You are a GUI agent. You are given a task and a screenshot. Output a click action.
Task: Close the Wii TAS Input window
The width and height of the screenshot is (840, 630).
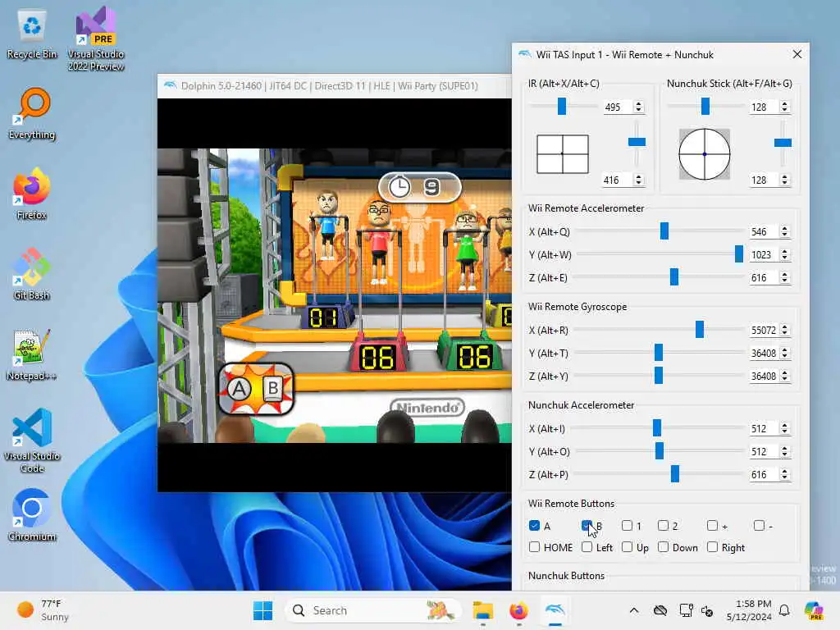[x=797, y=54]
